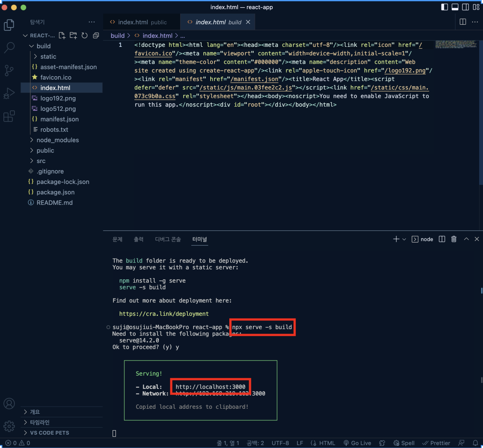
Task: Switch to index.html public tab
Action: pyautogui.click(x=141, y=22)
